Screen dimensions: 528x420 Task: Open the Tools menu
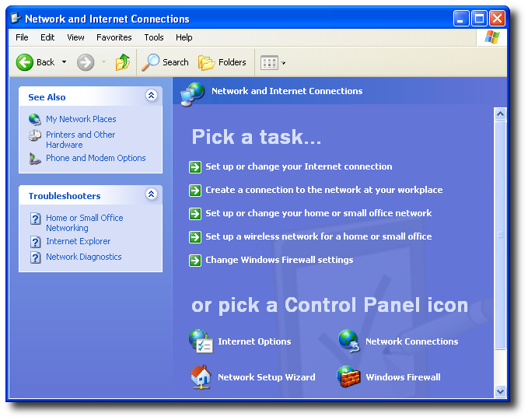(x=154, y=37)
